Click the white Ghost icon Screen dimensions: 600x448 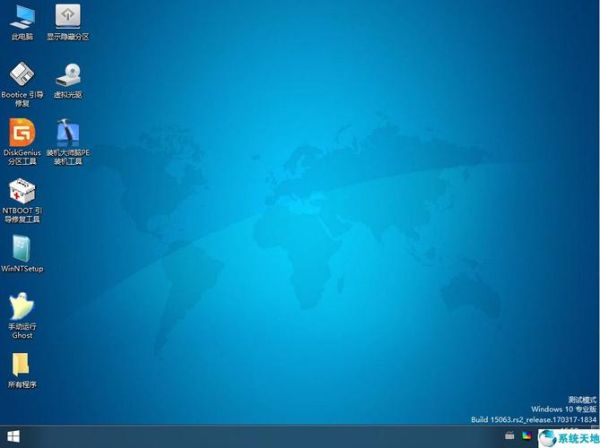point(21,306)
